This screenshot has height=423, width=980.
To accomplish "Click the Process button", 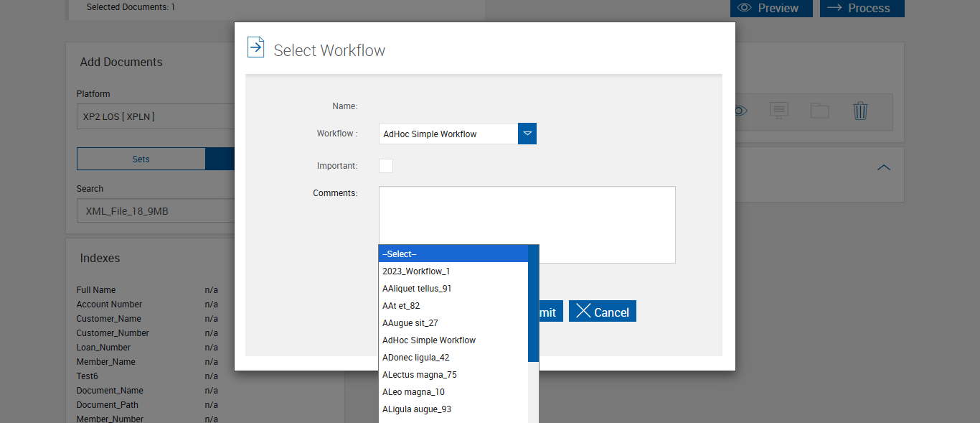I will click(862, 8).
